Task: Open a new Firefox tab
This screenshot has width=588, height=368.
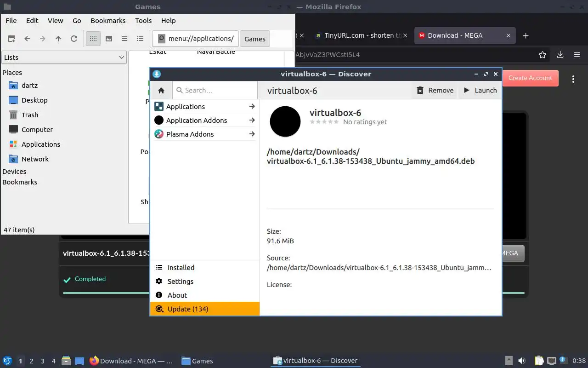Action: [x=526, y=35]
